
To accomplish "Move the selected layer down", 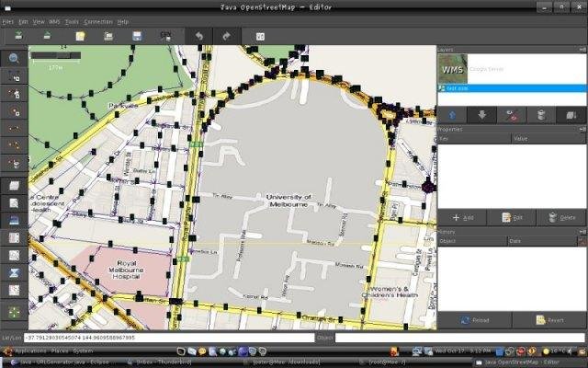I will pyautogui.click(x=481, y=115).
